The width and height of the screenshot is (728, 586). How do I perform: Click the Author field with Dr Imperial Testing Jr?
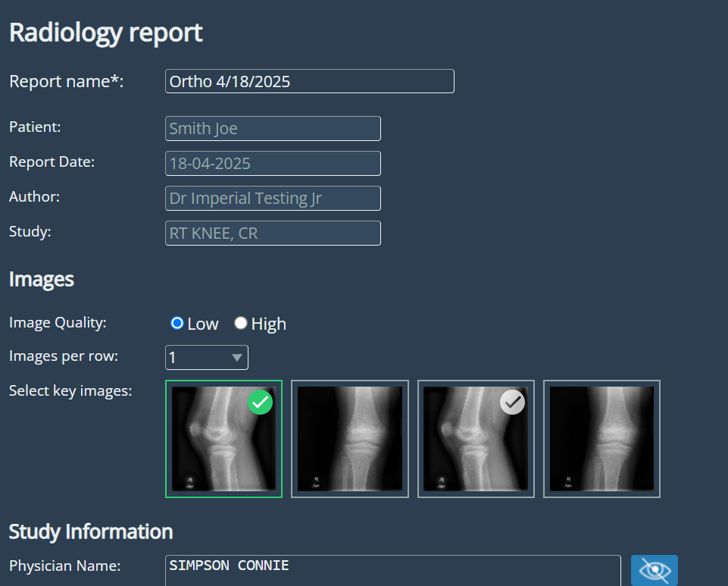pos(273,199)
